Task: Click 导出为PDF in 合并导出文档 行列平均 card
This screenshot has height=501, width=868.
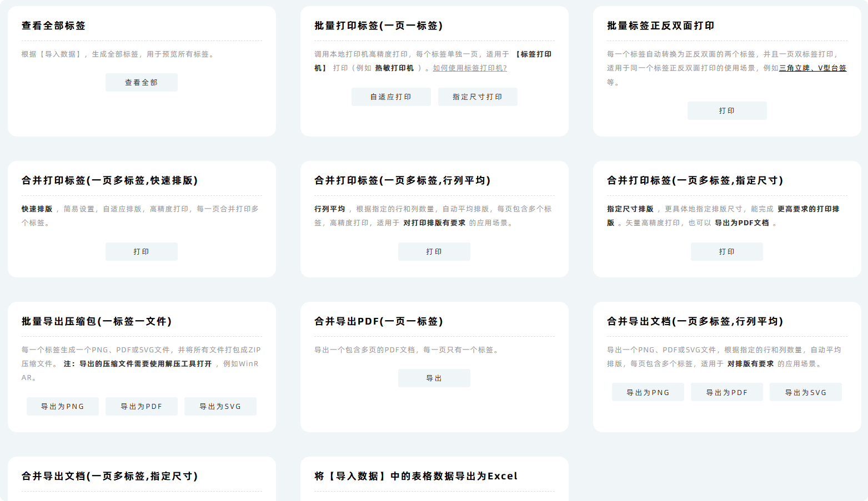Action: [727, 392]
